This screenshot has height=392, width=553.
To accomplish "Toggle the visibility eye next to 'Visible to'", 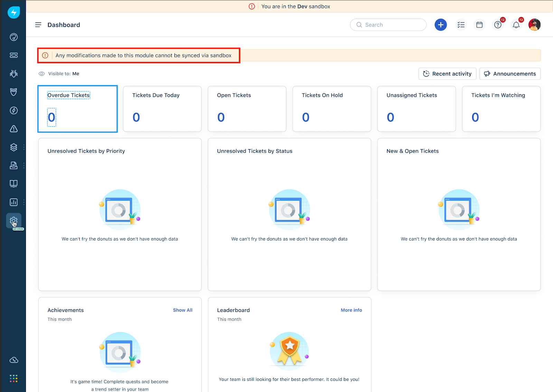I will pos(41,74).
